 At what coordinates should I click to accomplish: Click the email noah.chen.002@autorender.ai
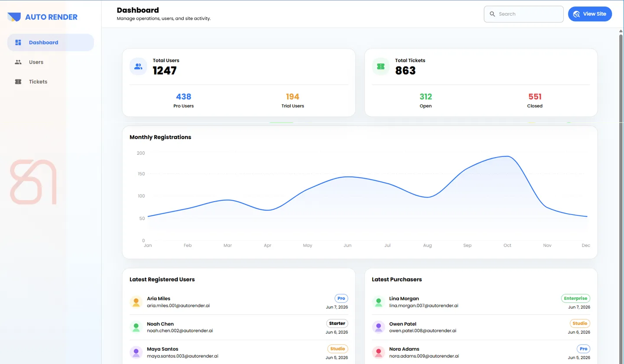coord(180,331)
